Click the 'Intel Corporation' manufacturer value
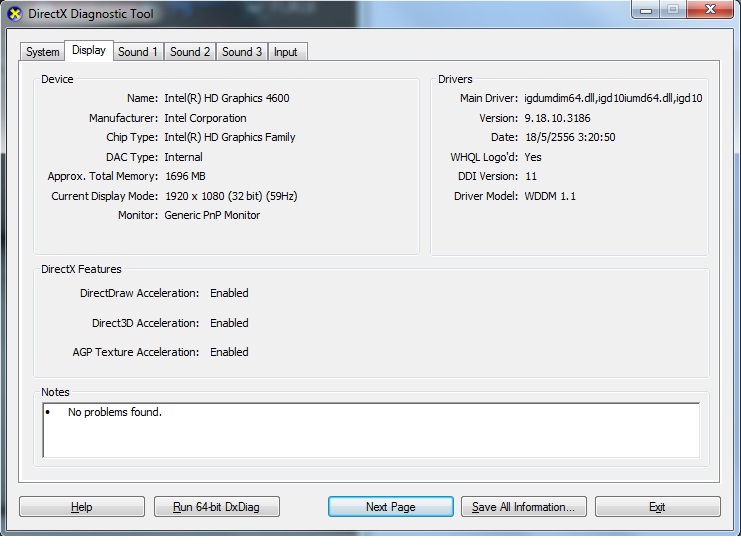Image resolution: width=741 pixels, height=553 pixels. coord(205,118)
